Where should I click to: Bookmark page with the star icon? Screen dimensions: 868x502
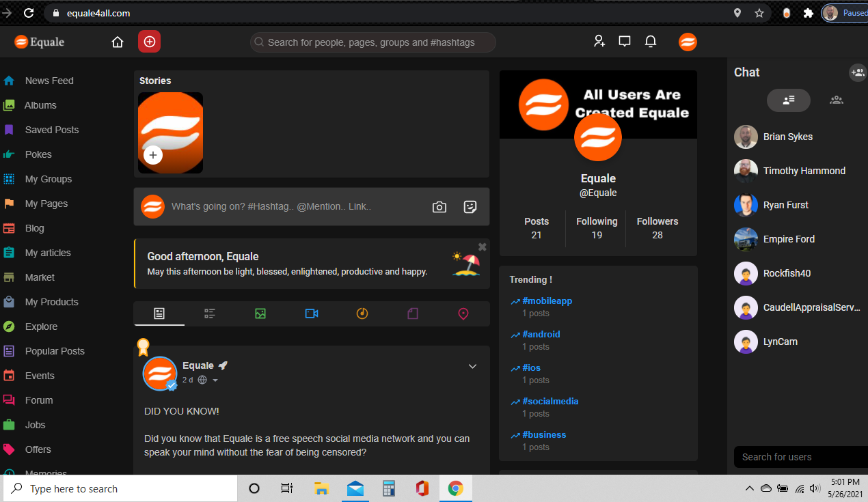[x=759, y=13]
